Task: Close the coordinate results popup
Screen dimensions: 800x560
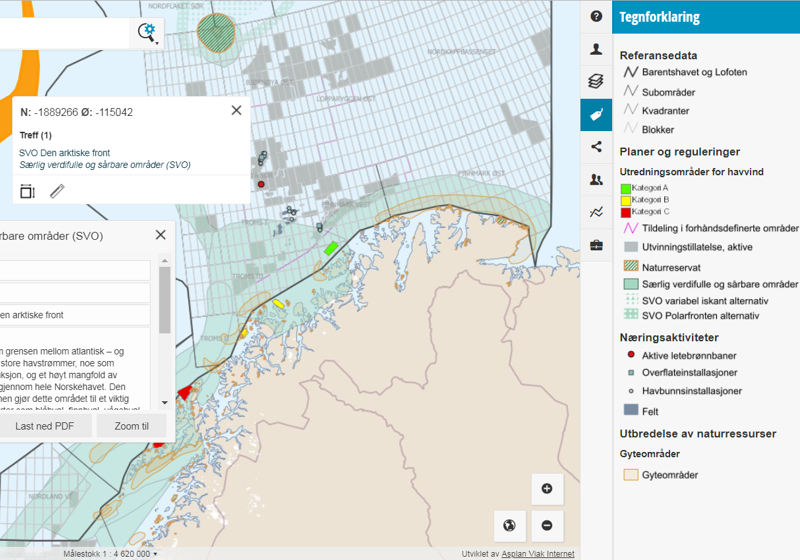Action: tap(236, 111)
